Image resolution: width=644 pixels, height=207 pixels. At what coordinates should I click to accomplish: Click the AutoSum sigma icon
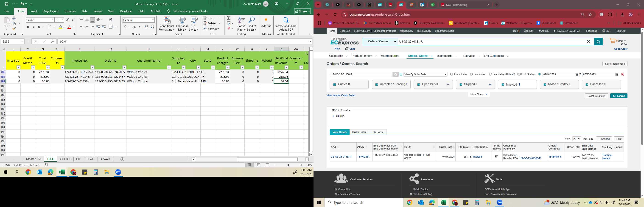click(229, 18)
